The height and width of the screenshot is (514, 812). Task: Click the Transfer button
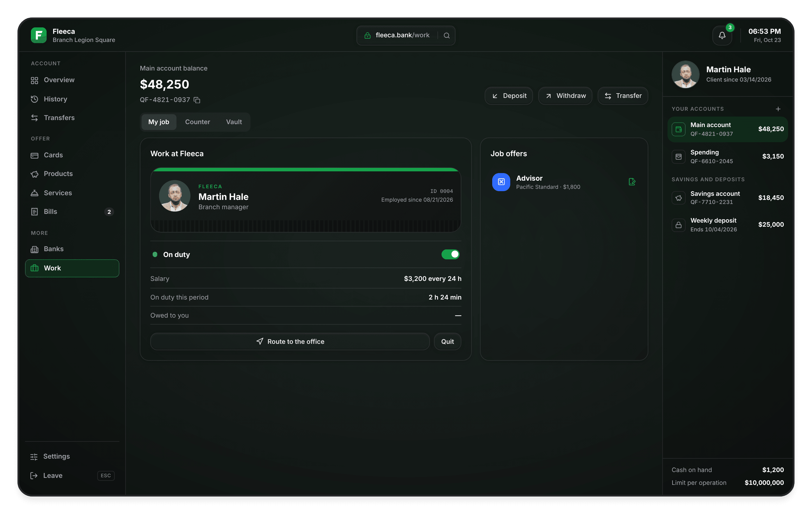coord(623,96)
